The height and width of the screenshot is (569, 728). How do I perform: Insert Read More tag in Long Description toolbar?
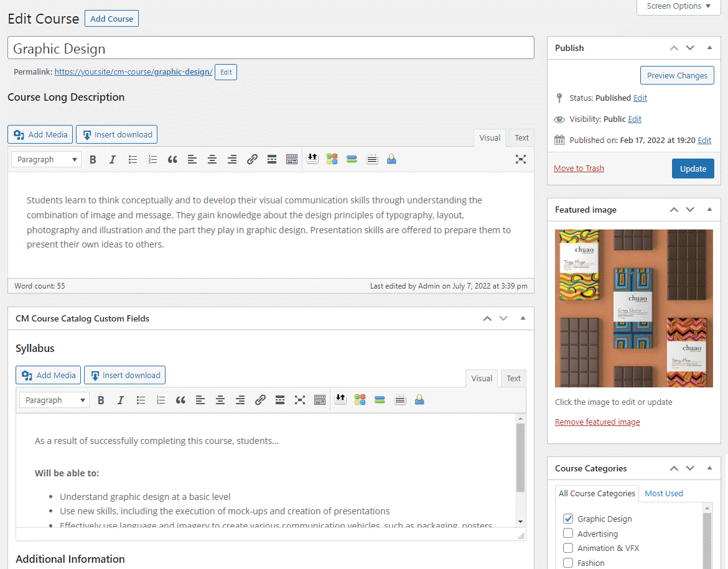272,160
